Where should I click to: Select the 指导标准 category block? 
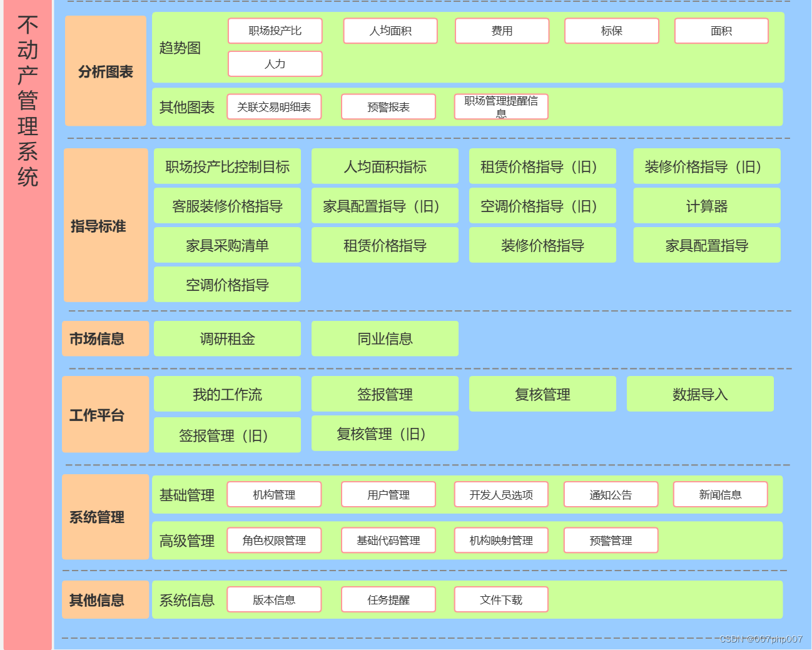pos(106,225)
